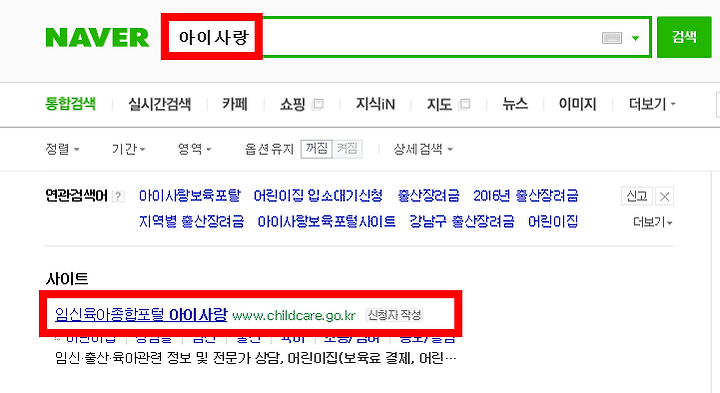Open the on-screen keyboard icon in search box
This screenshot has height=393, width=720.
612,38
